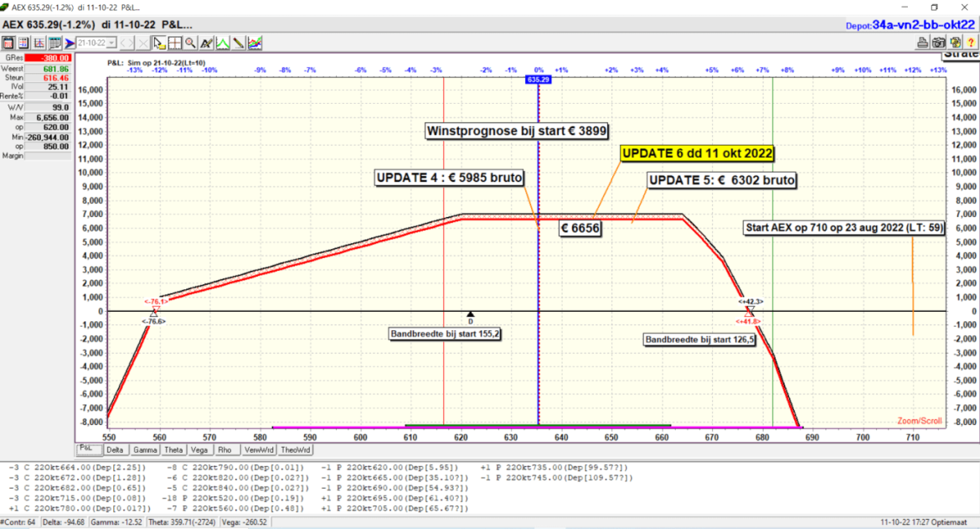Open help via question mark icon

pyautogui.click(x=971, y=43)
